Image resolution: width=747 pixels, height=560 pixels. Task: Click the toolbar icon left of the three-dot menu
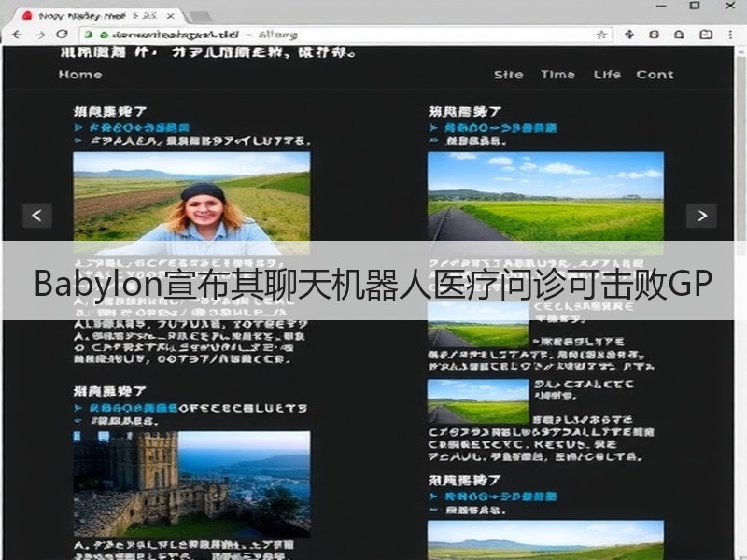click(x=706, y=35)
